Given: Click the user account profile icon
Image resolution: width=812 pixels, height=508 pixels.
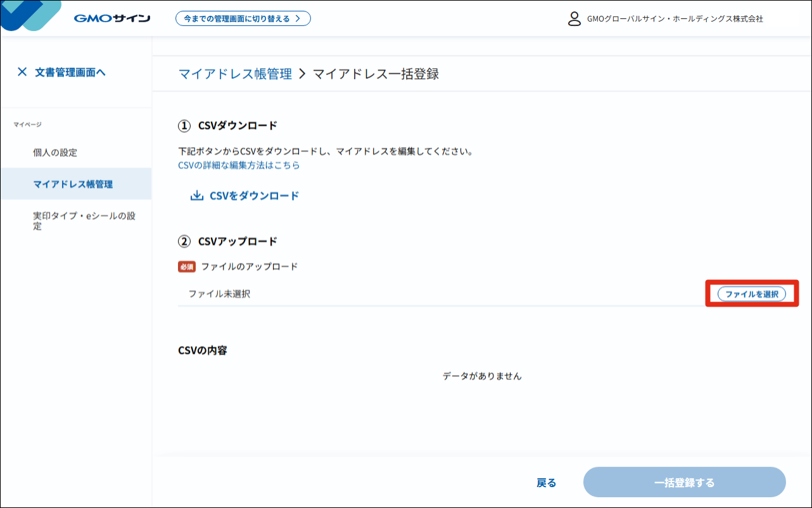Looking at the screenshot, I should (574, 18).
